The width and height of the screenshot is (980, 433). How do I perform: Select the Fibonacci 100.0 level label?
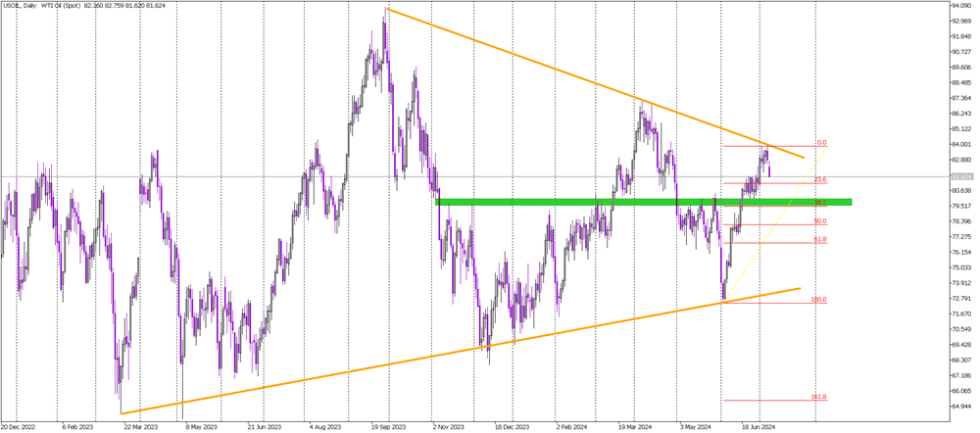(819, 300)
